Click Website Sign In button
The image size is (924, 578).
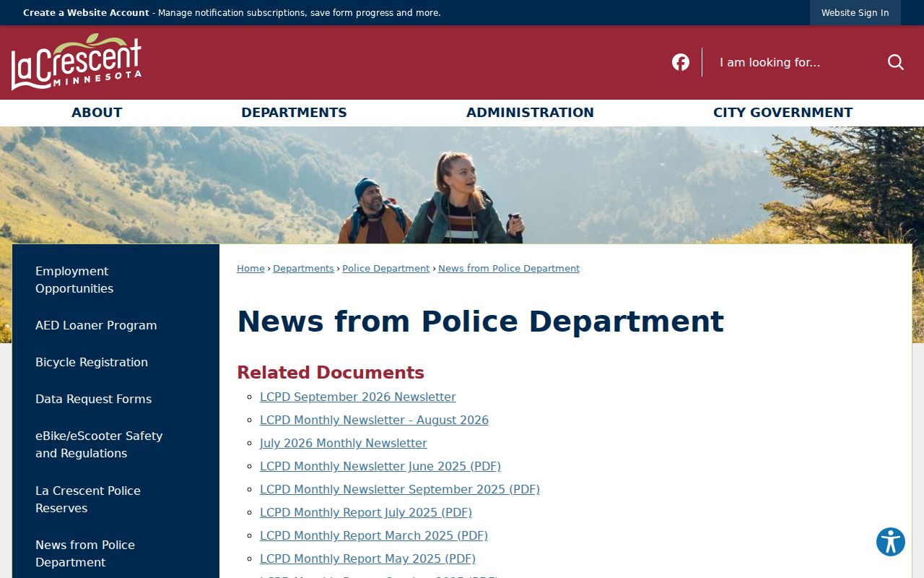pyautogui.click(x=855, y=13)
